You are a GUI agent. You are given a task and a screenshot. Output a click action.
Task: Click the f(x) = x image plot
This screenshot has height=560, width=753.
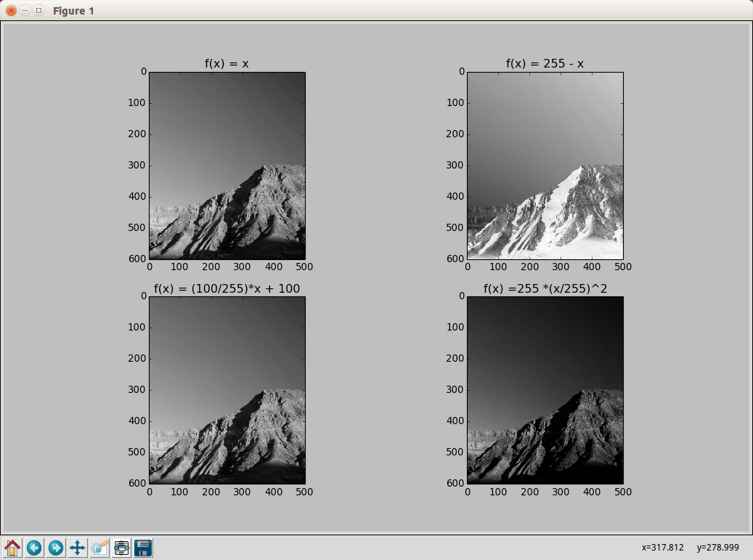tap(227, 166)
